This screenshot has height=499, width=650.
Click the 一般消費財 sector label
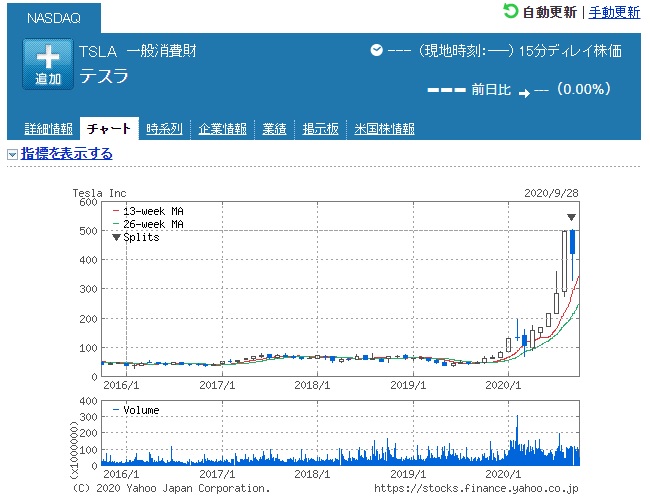pos(161,51)
